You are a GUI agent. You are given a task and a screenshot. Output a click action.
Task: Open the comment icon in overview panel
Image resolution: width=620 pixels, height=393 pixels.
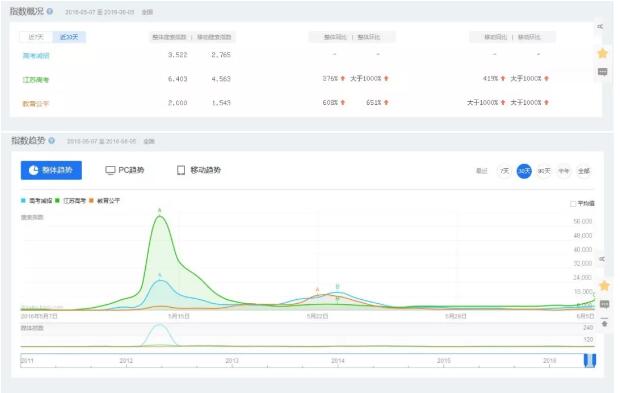click(x=602, y=72)
